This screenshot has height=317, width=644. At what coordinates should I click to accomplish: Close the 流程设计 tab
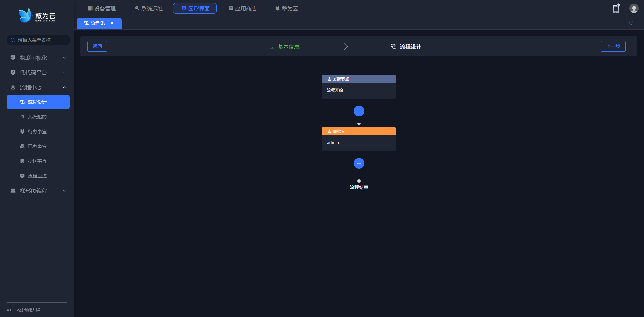pyautogui.click(x=112, y=23)
